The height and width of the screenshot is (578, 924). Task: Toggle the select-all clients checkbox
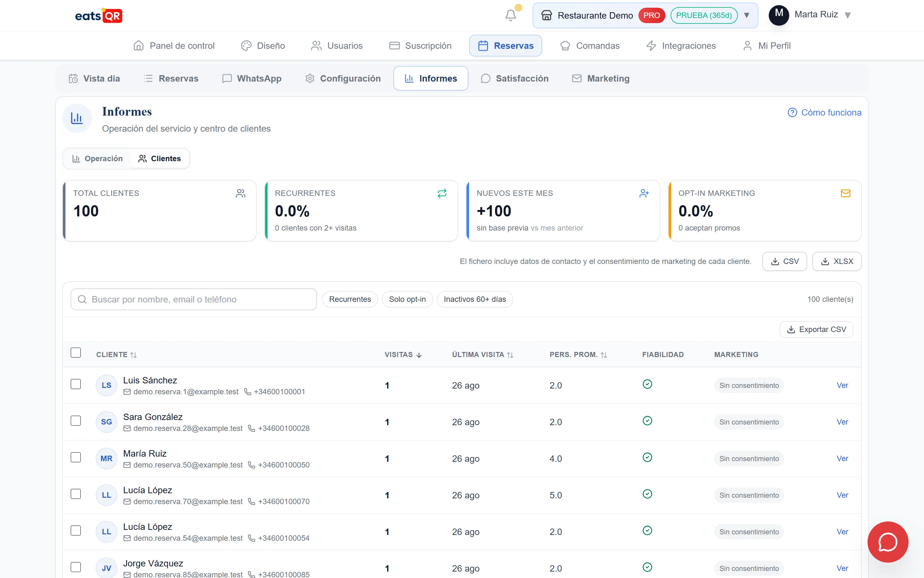(x=76, y=353)
